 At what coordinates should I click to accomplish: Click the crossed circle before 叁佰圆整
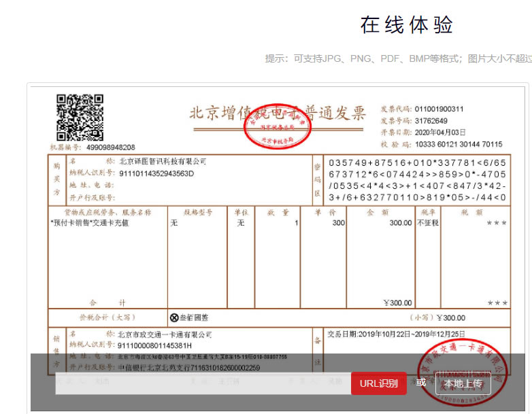174,317
